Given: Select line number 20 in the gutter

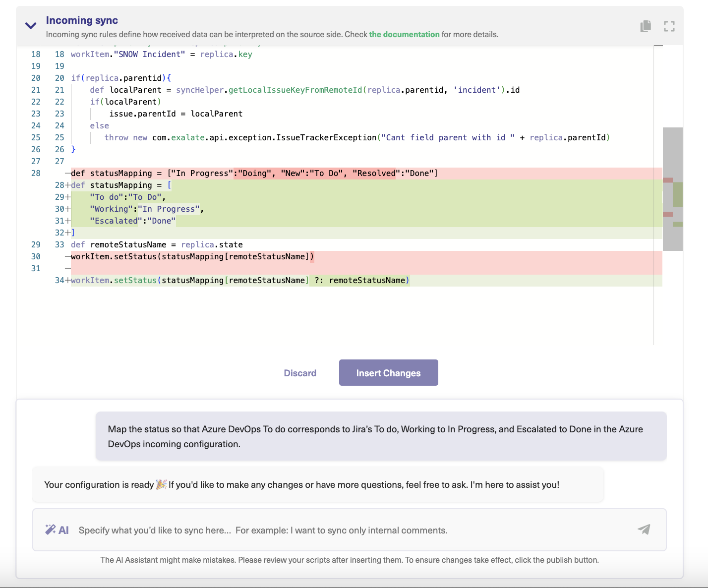Looking at the screenshot, I should coord(36,78).
